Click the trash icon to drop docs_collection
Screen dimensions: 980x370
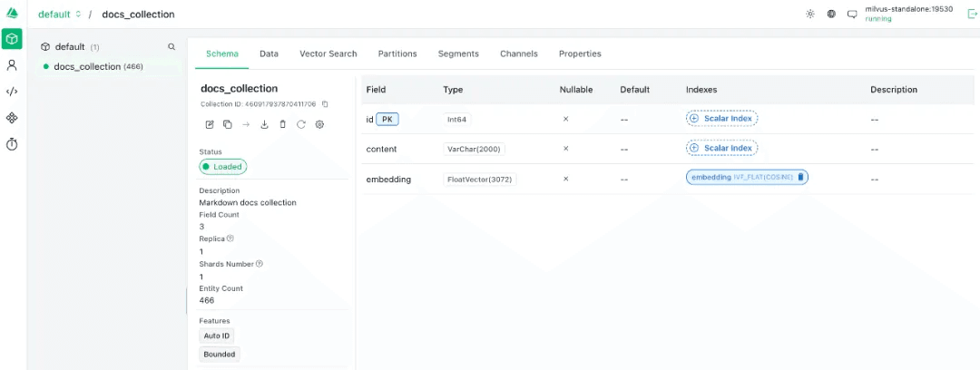(283, 124)
